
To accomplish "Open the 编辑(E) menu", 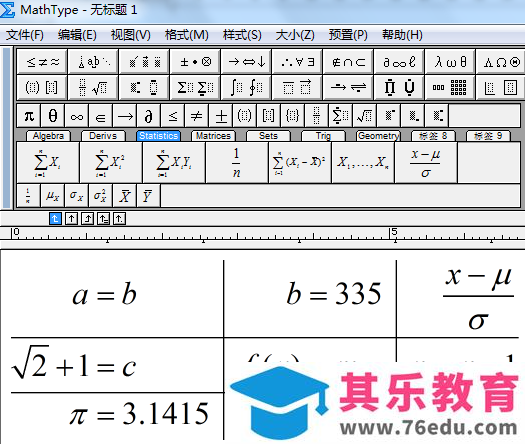I will 77,34.
